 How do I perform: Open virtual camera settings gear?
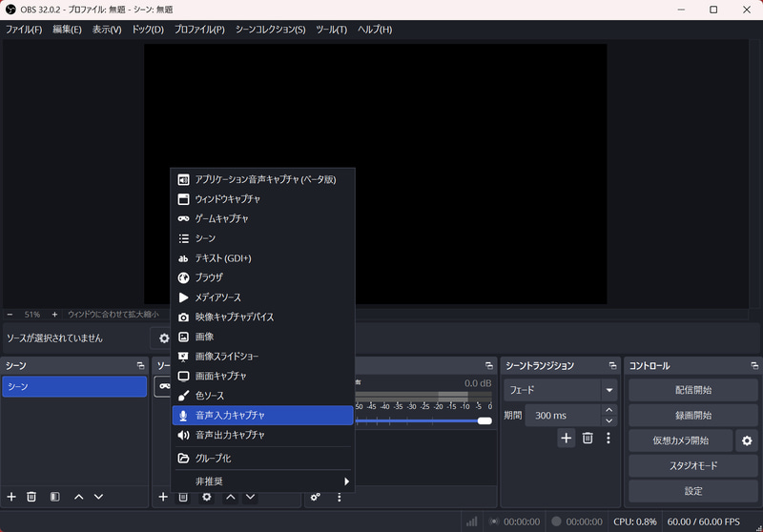[747, 440]
